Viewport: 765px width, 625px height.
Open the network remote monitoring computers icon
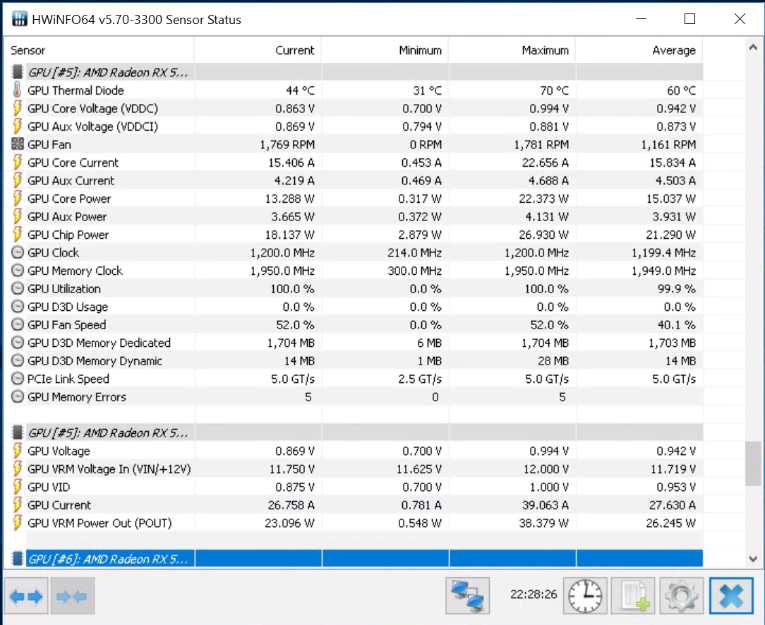click(x=467, y=596)
